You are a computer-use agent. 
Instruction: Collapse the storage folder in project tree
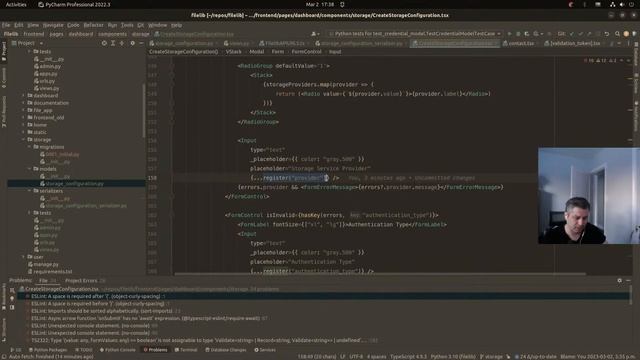pos(24,140)
